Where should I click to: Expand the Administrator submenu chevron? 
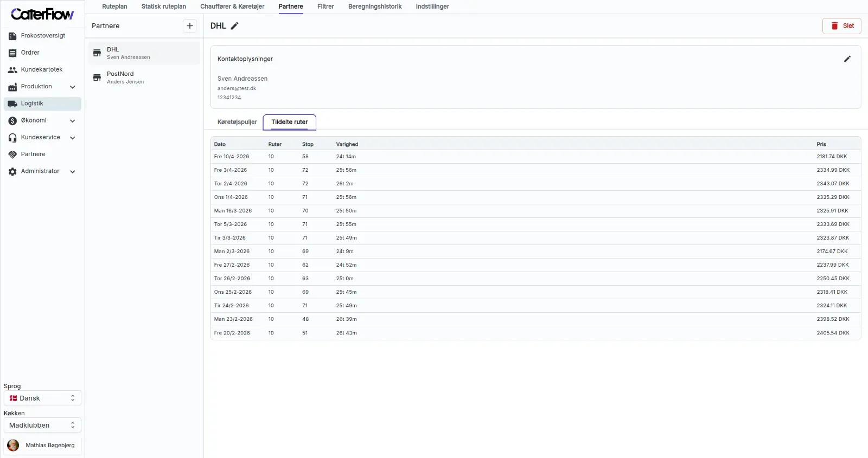(x=73, y=172)
